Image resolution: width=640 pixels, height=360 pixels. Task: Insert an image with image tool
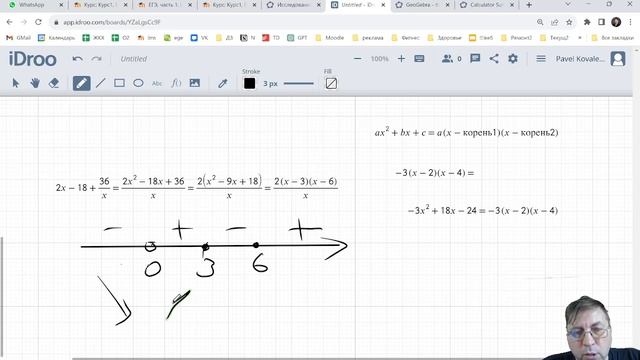tap(195, 83)
